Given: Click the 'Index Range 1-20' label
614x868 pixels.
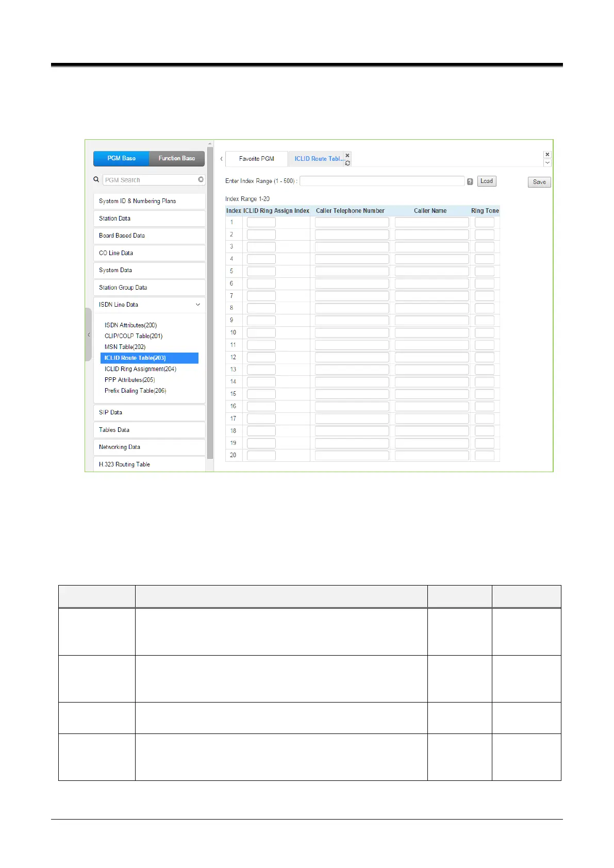Looking at the screenshot, I should pos(247,199).
